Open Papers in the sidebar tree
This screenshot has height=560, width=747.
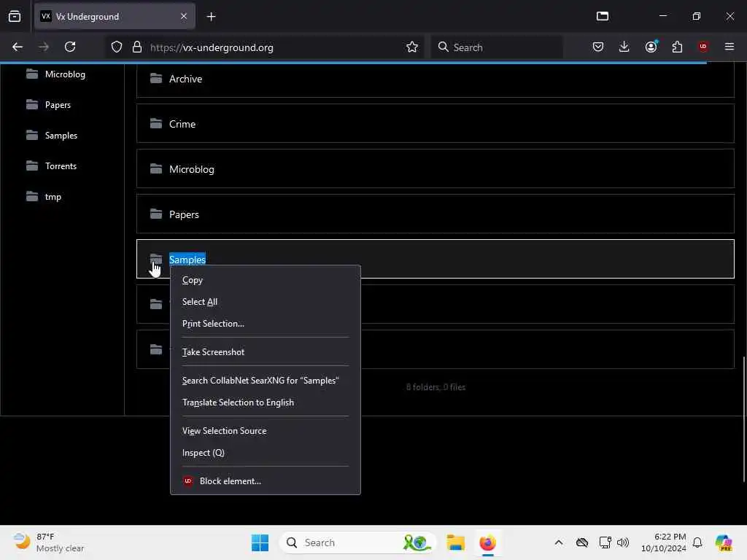coord(58,105)
